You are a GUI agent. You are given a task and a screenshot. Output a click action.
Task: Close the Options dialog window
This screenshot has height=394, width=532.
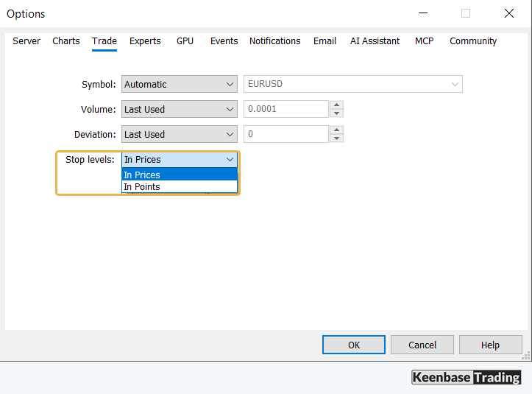pyautogui.click(x=509, y=13)
